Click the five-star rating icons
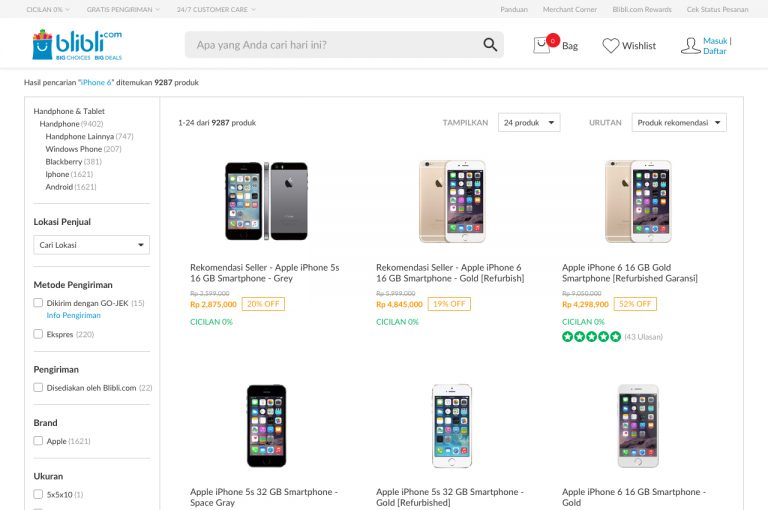Image resolution: width=768 pixels, height=510 pixels. point(591,337)
